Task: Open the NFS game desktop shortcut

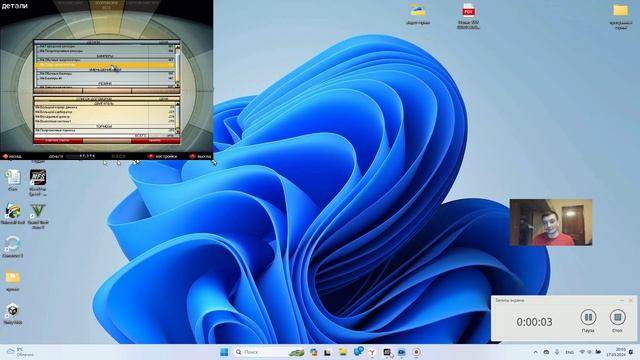Action: [38, 182]
